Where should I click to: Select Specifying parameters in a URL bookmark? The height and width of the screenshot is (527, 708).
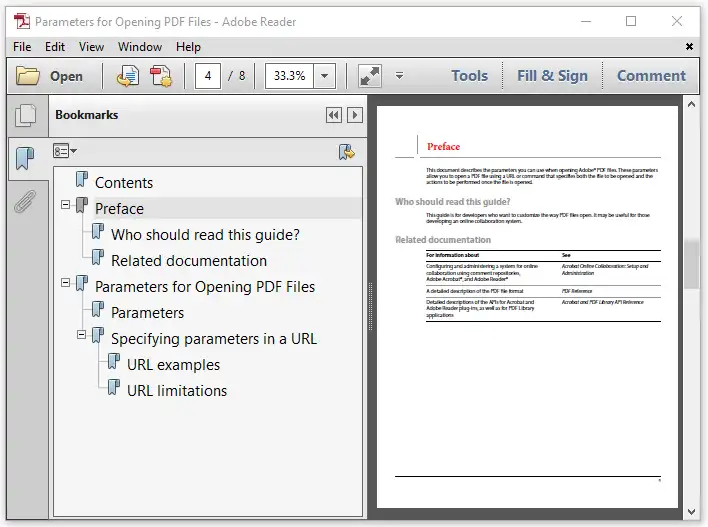pos(214,339)
